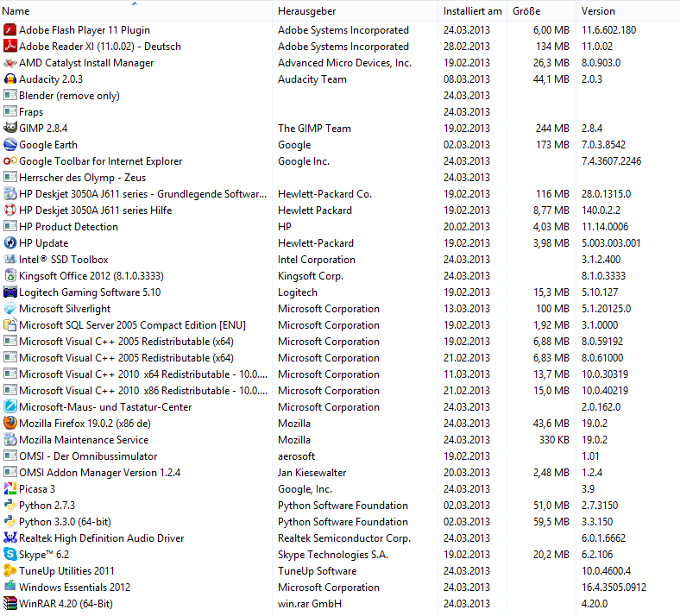
Task: Click the Python 2.7.3 snake icon
Action: point(10,506)
